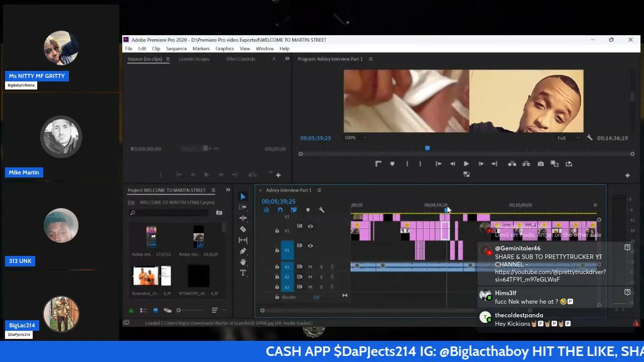Open Program monitor button editor plus
Viewport: 644px width, 362px height.
(627, 175)
